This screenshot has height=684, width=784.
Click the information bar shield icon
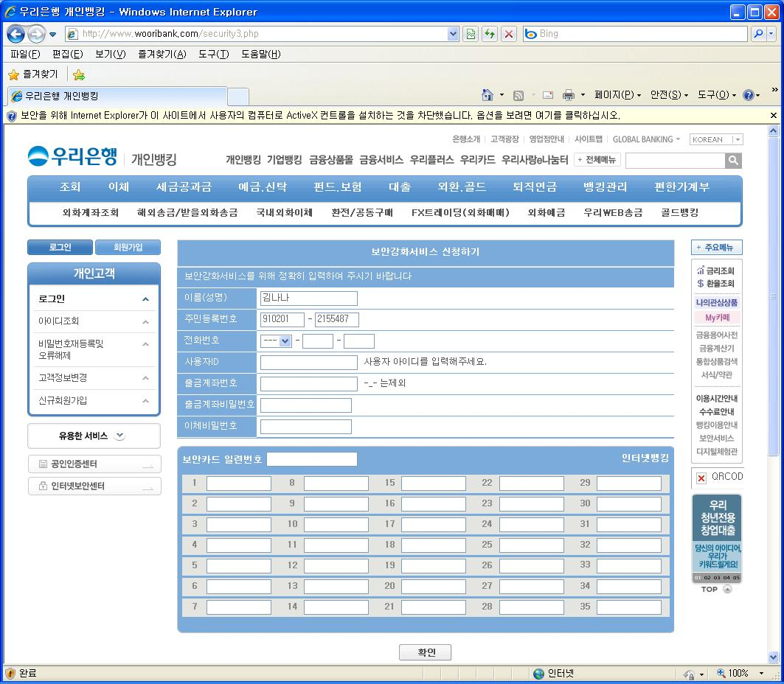click(12, 116)
